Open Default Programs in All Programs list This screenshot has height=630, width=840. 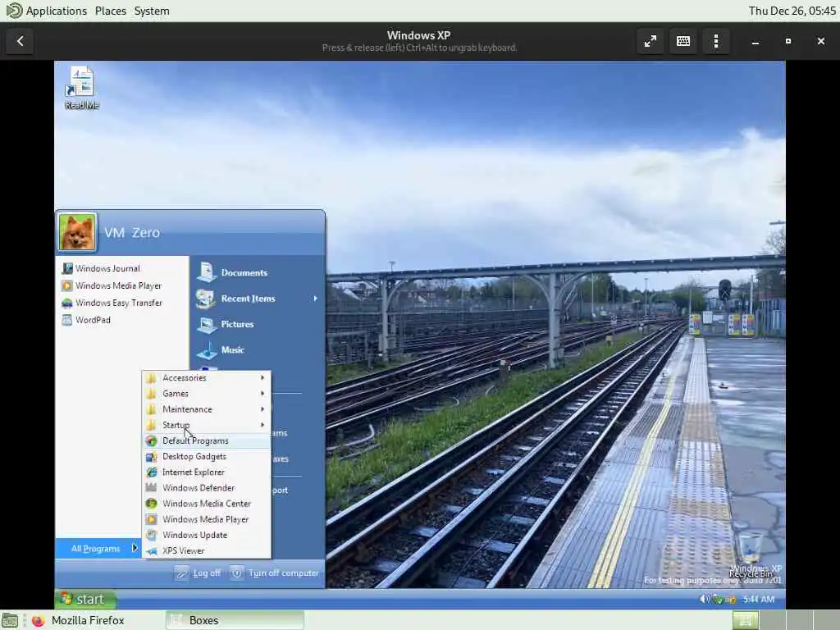(x=206, y=441)
